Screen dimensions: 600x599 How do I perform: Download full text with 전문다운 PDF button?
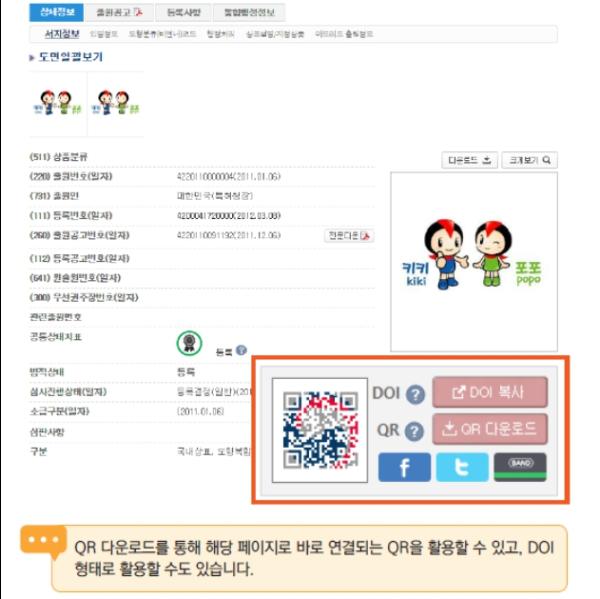[x=349, y=235]
